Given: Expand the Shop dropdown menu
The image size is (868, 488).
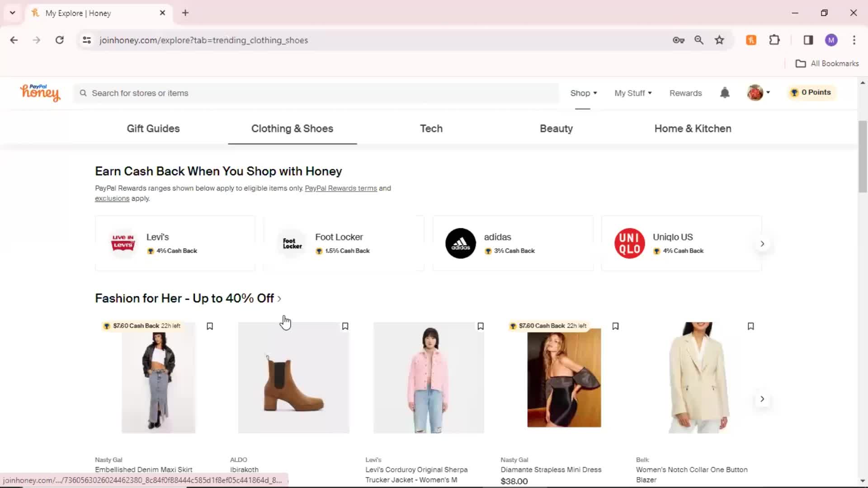Looking at the screenshot, I should [583, 93].
